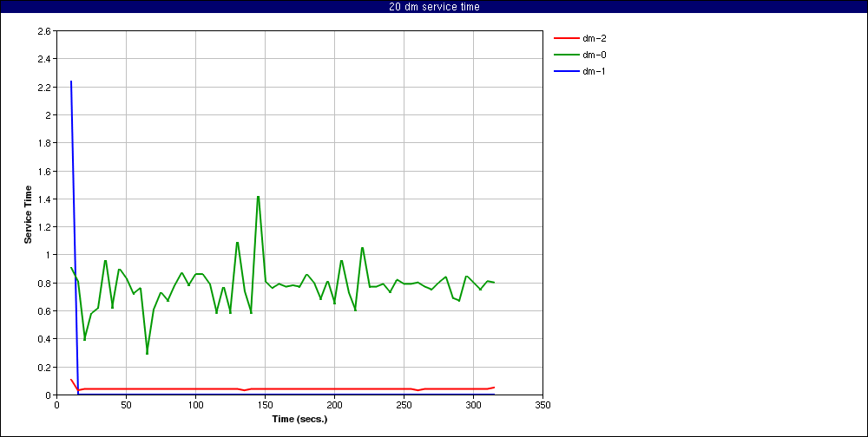Click the '20 dm service time' chart title
This screenshot has width=868, height=437.
pyautogui.click(x=433, y=7)
